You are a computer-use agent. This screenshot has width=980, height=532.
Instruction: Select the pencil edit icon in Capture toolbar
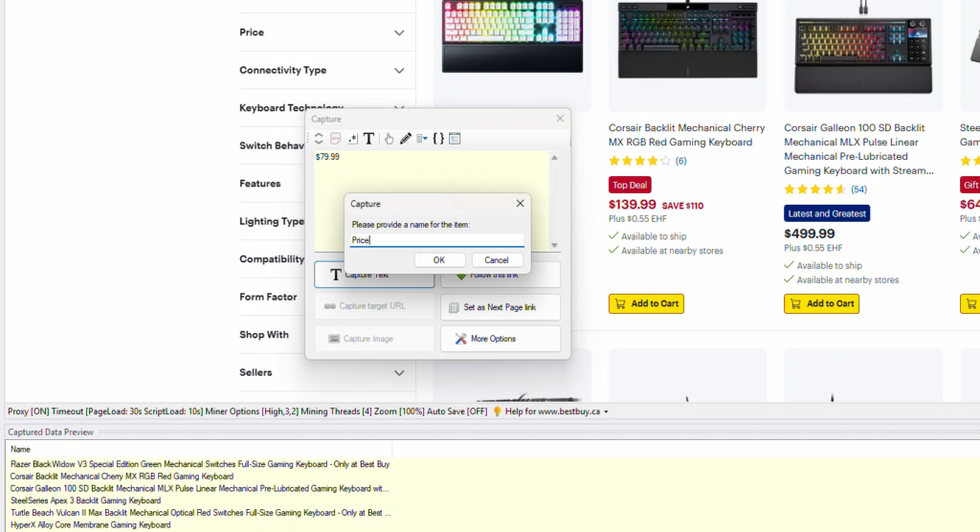(406, 139)
